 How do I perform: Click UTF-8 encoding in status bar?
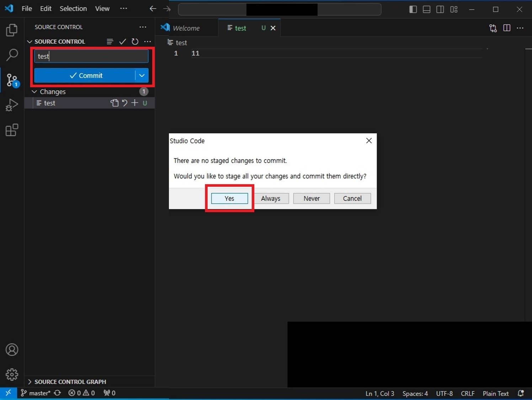(x=445, y=394)
